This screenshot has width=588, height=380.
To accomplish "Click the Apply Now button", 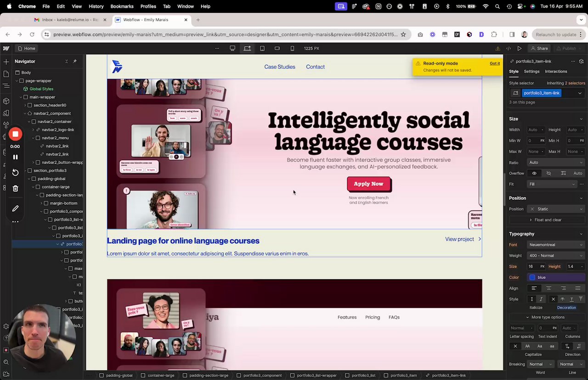I will click(368, 184).
